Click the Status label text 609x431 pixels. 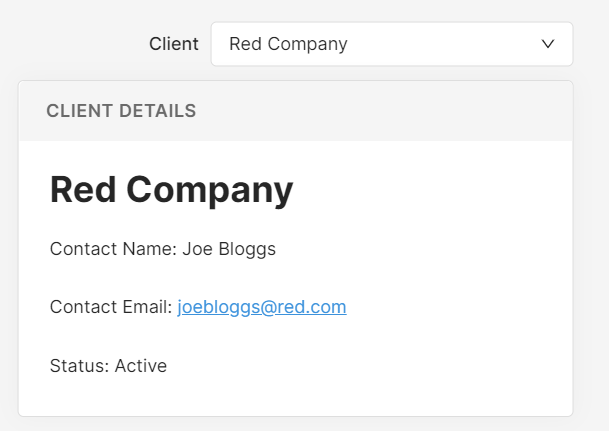pos(80,366)
